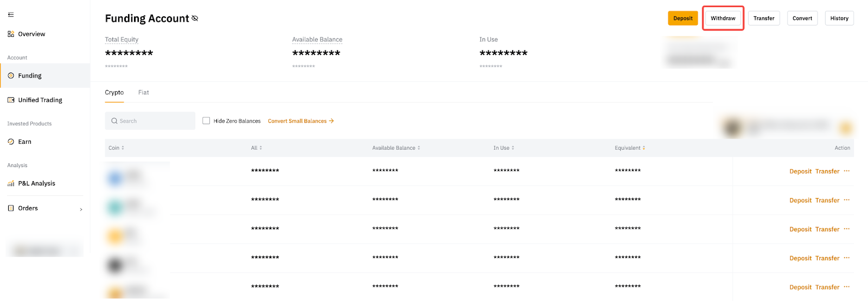868x301 pixels.
Task: Click the Unified Trading icon
Action: [11, 100]
